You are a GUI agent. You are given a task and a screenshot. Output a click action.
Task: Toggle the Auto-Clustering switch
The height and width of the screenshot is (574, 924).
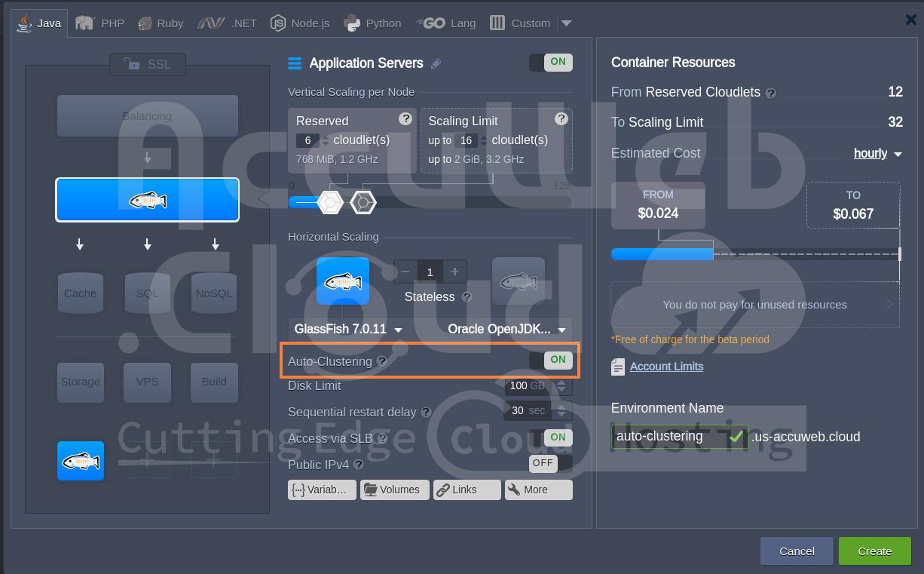[x=551, y=361]
